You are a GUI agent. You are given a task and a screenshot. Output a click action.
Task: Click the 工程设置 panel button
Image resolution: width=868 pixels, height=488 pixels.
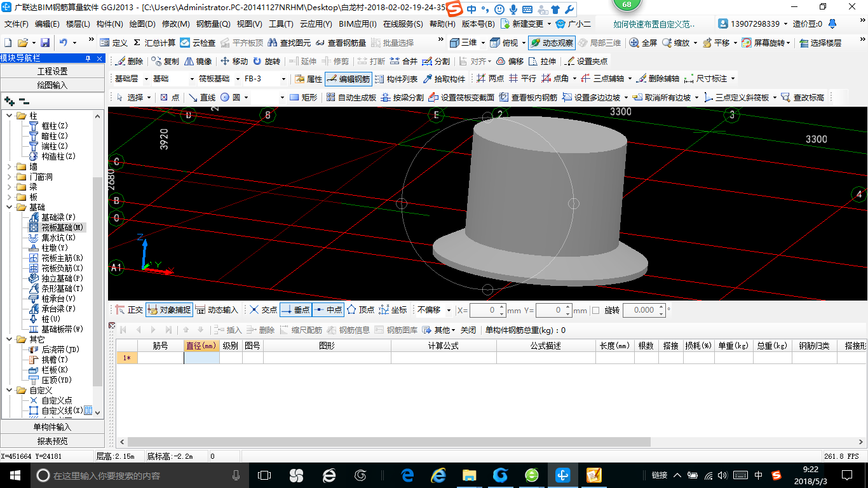click(52, 71)
